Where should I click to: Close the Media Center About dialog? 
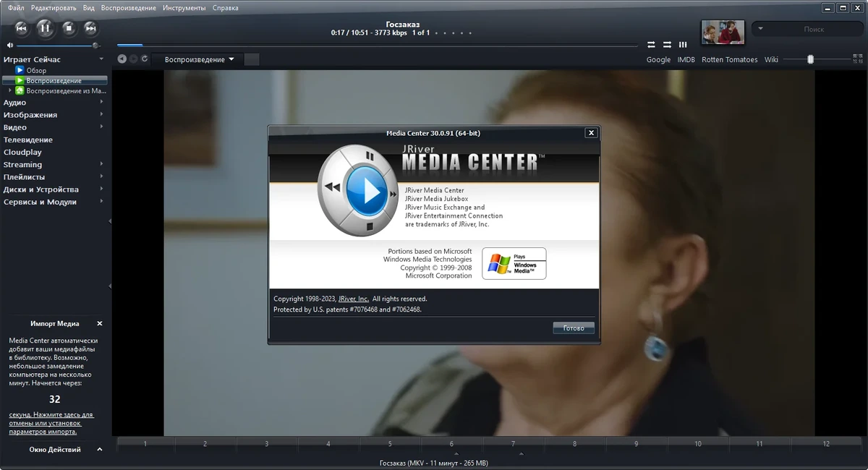click(x=591, y=133)
